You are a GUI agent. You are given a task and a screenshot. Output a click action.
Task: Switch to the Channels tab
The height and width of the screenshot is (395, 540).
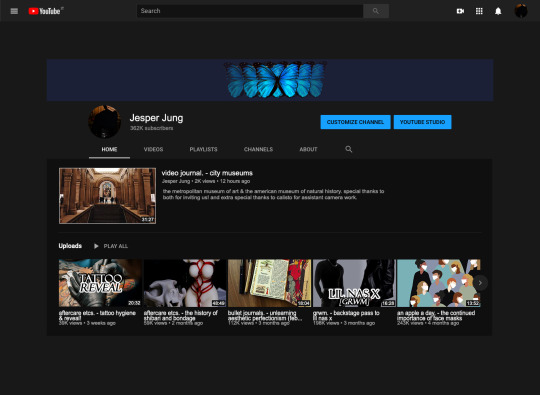258,149
